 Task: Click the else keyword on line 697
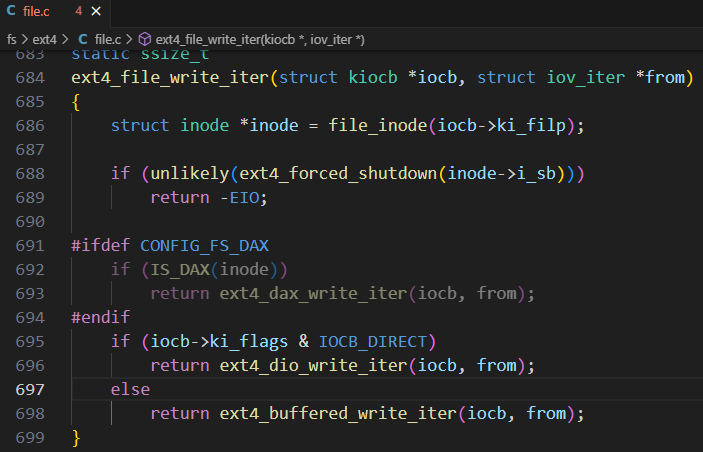(130, 390)
